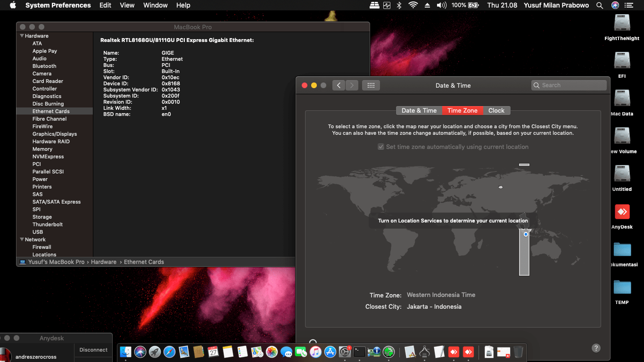Select Storage in the Hardware list
The height and width of the screenshot is (362, 644).
42,217
